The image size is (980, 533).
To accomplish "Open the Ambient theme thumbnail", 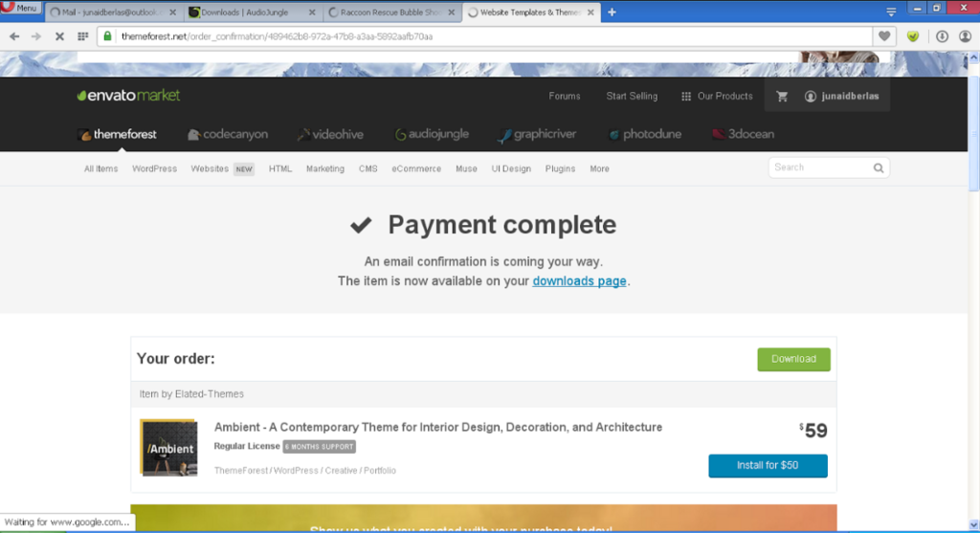I will point(168,448).
